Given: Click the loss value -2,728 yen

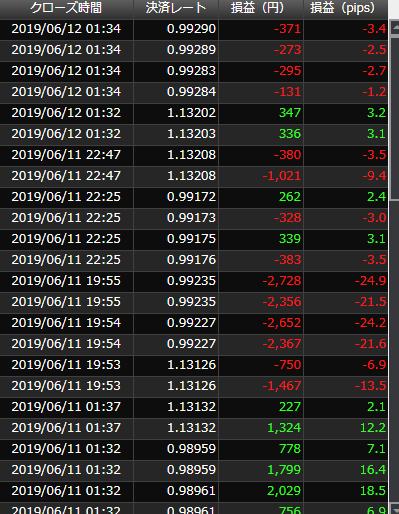Looking at the screenshot, I should coord(282,281).
